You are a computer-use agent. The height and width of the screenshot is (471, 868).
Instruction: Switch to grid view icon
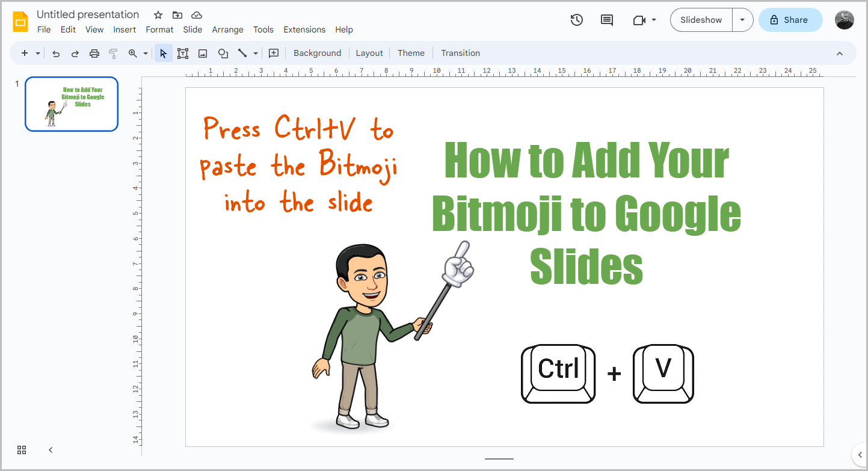(x=22, y=450)
